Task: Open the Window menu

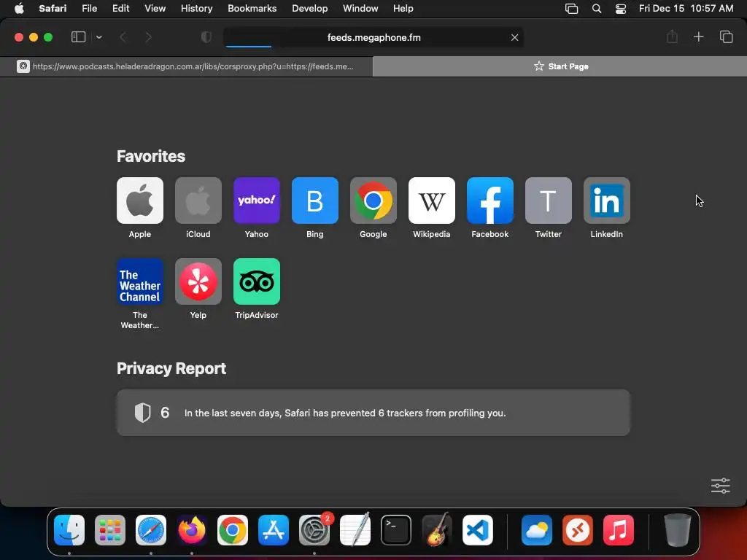Action: [x=360, y=9]
